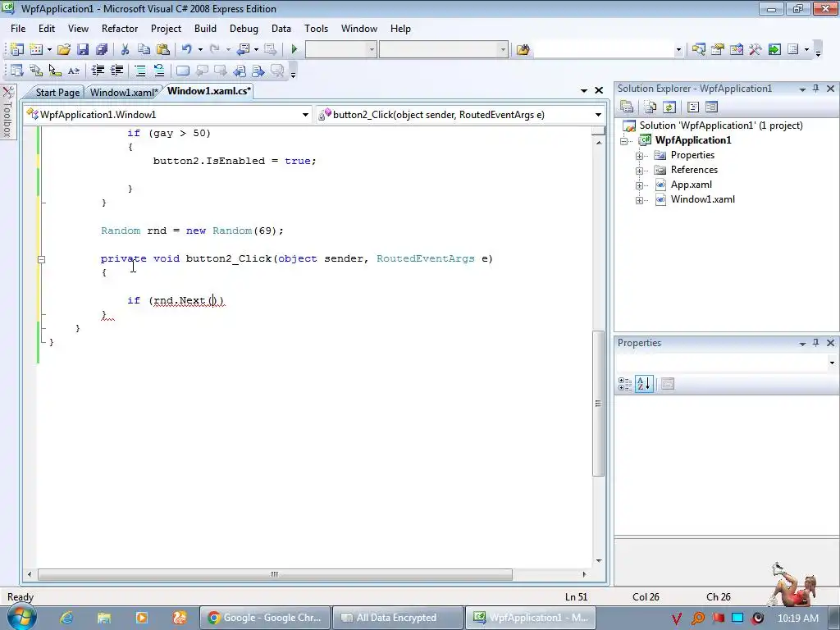Expand the Window1.xaml node
840x630 pixels.
click(x=639, y=200)
